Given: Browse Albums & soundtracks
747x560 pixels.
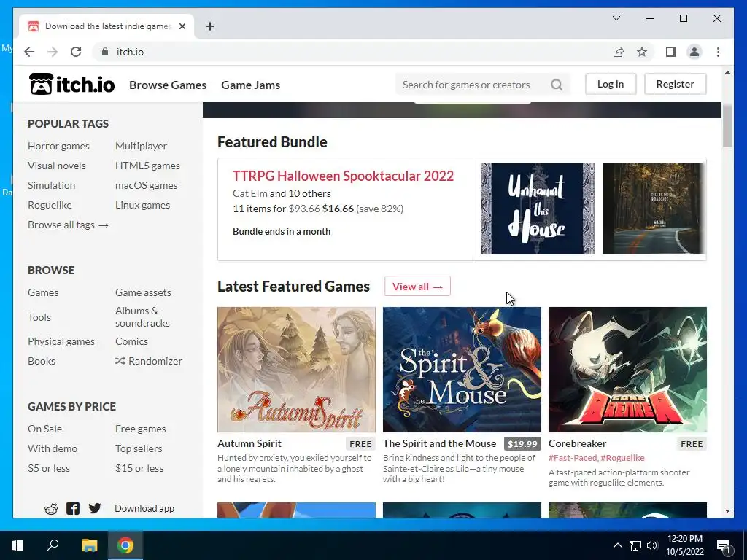Looking at the screenshot, I should click(142, 316).
